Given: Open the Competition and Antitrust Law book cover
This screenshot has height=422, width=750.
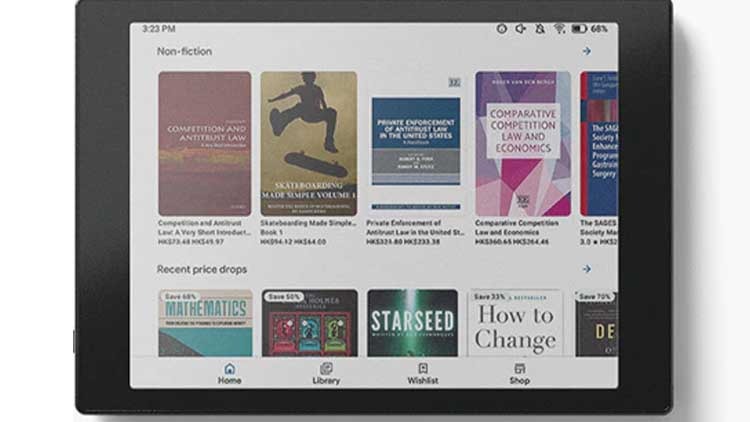Looking at the screenshot, I should (204, 143).
